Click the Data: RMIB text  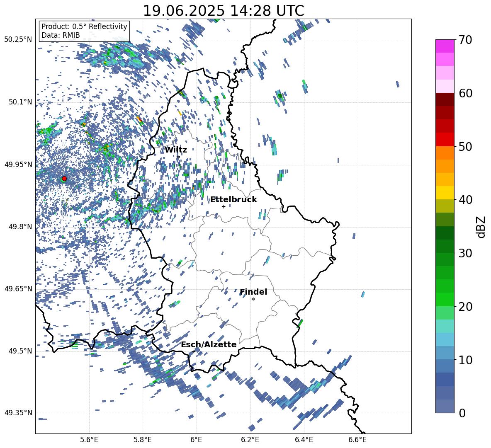tap(61, 35)
